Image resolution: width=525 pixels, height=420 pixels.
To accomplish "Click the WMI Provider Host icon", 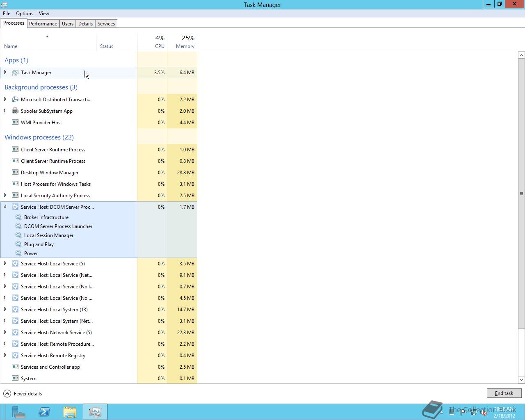I will click(x=15, y=123).
